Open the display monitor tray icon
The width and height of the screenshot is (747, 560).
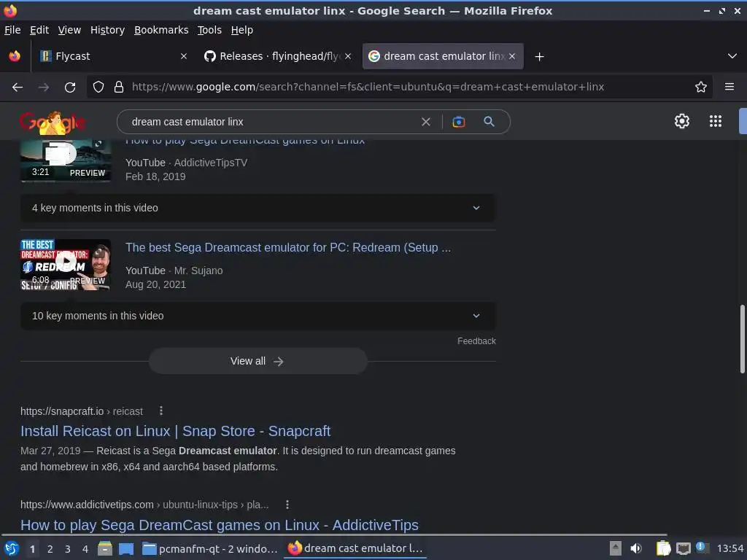683,548
